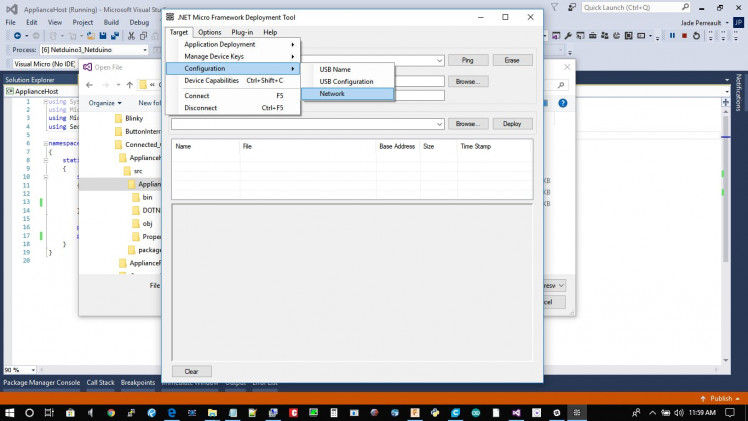Click the help question mark in Open File dialog
This screenshot has width=748, height=421.
point(563,103)
